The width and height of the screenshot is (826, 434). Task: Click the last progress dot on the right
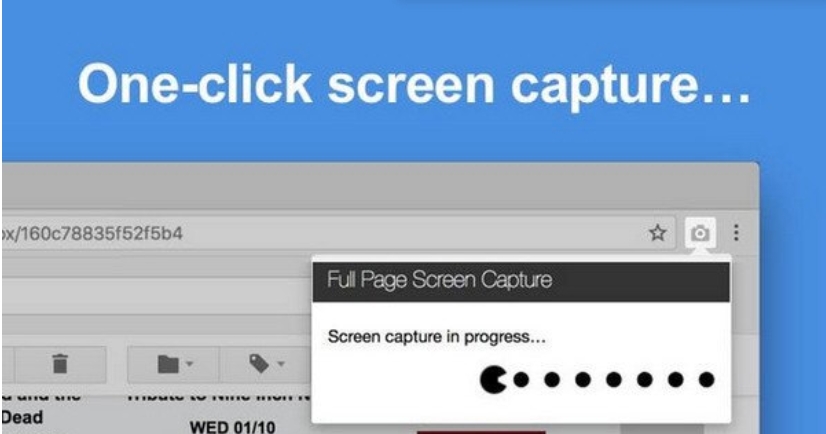[707, 380]
